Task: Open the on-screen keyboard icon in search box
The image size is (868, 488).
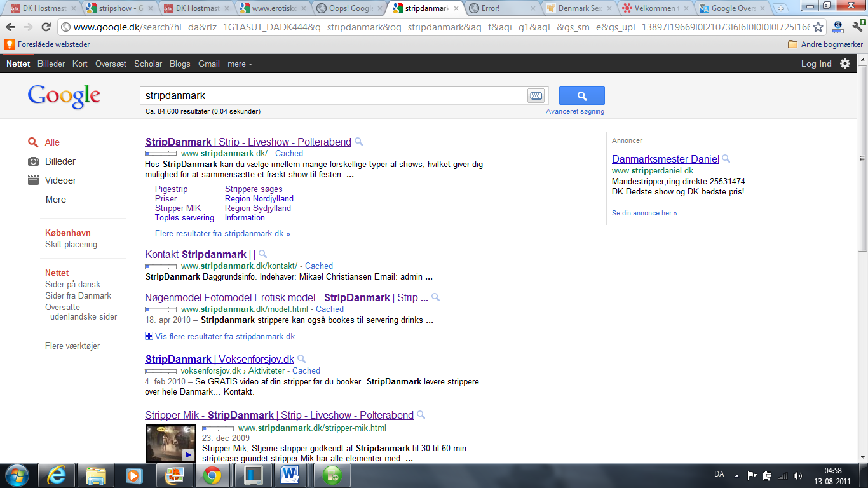Action: [536, 96]
